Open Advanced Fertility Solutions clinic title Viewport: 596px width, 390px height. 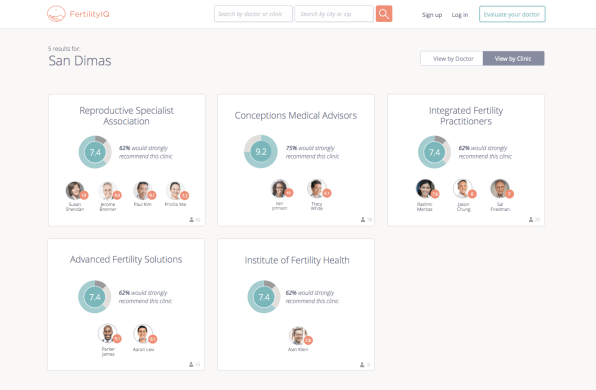(x=126, y=259)
